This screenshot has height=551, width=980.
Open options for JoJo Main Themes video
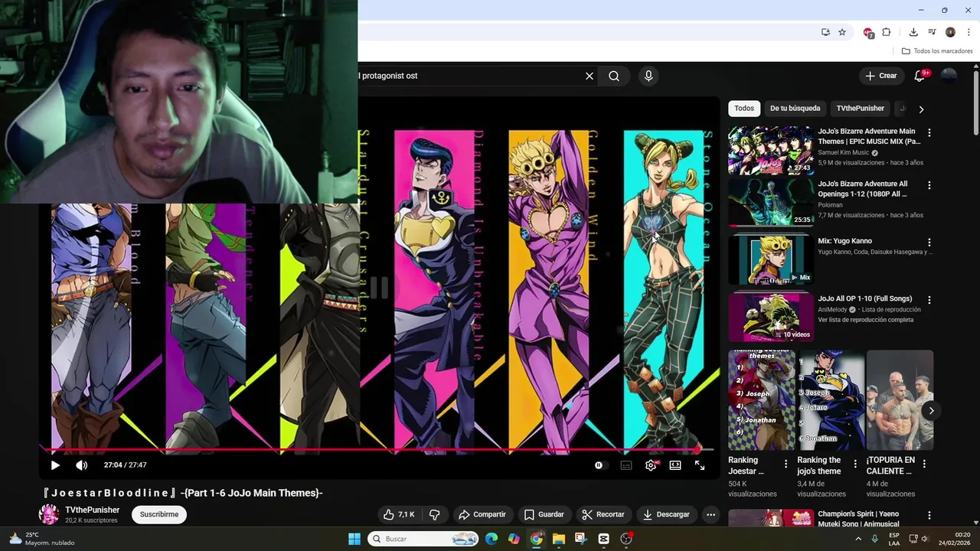pos(929,132)
